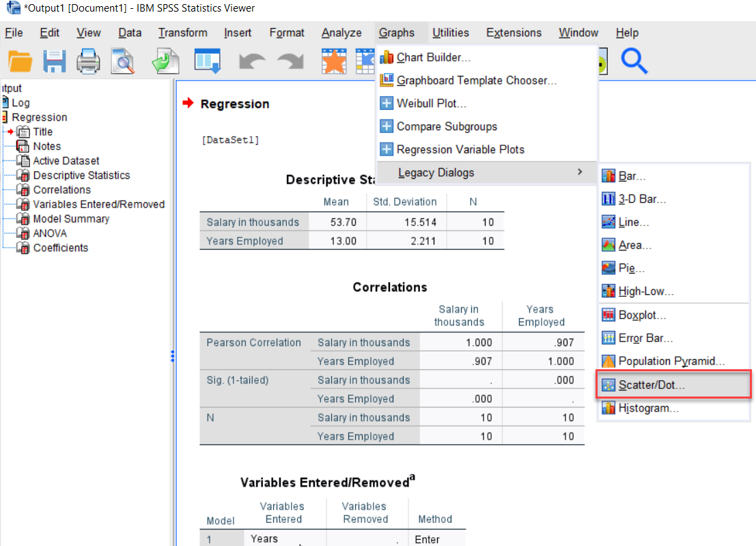Click the Undo arrow icon
756x546 pixels.
pyautogui.click(x=252, y=61)
